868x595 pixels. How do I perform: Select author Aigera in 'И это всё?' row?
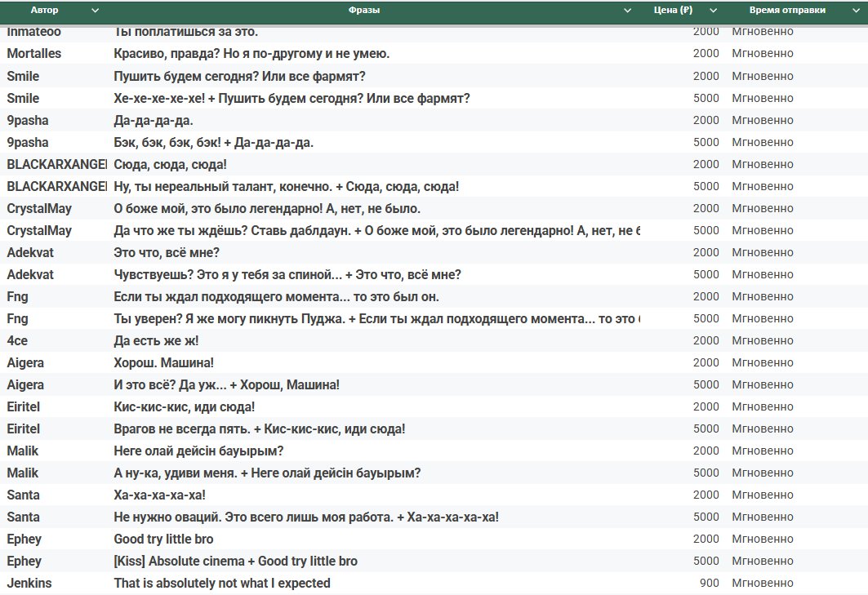(25, 384)
